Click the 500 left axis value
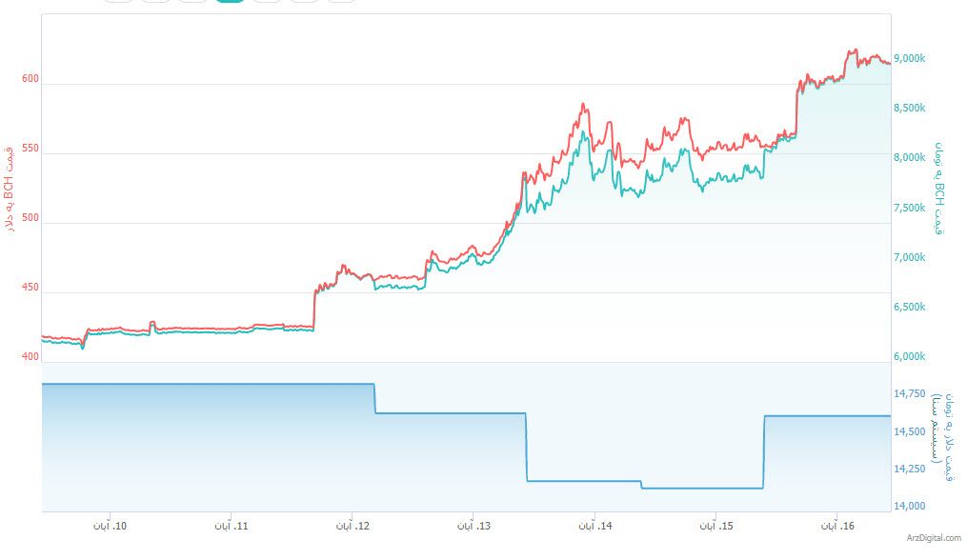The width and height of the screenshot is (967, 560). click(x=30, y=219)
